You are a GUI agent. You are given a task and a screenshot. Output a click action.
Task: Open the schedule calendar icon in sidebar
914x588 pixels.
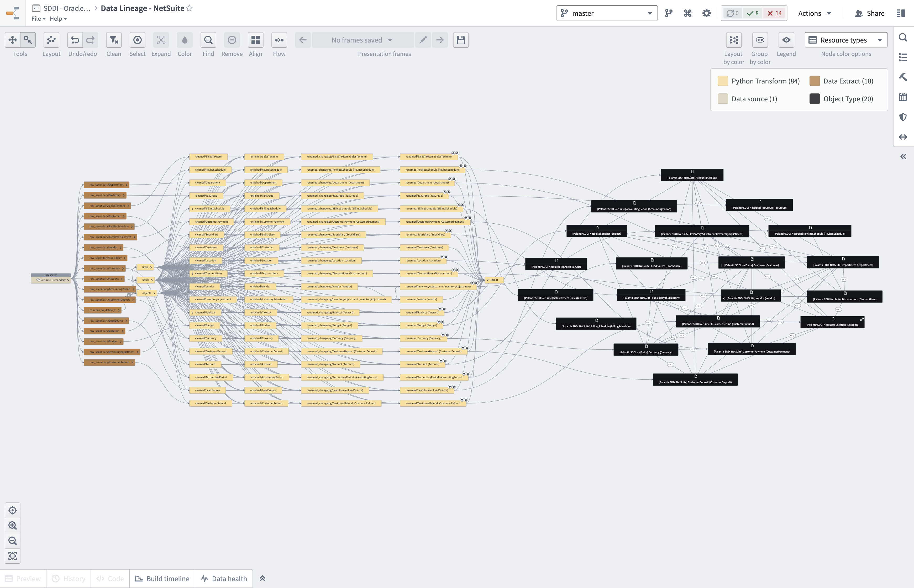tap(903, 97)
